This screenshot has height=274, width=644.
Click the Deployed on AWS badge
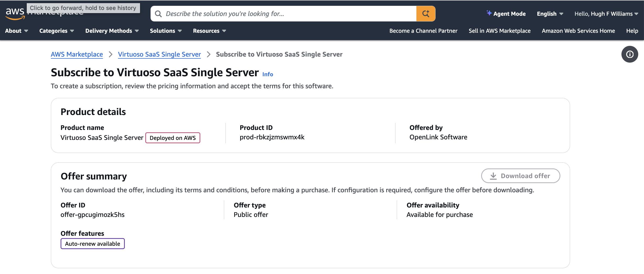(173, 138)
